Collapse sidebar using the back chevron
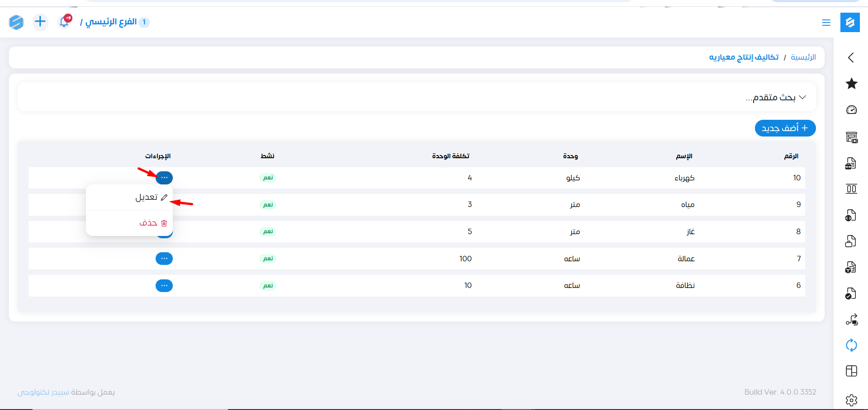The image size is (868, 410). click(851, 57)
